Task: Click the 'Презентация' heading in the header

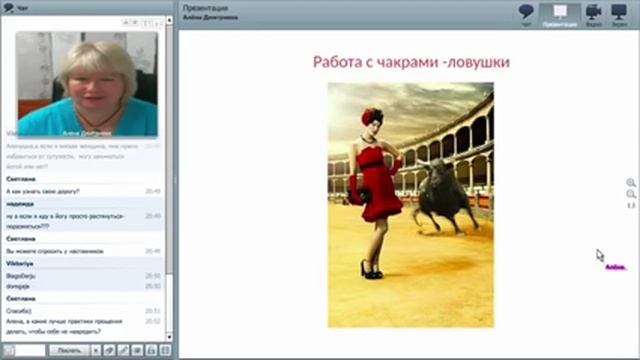Action: (205, 8)
